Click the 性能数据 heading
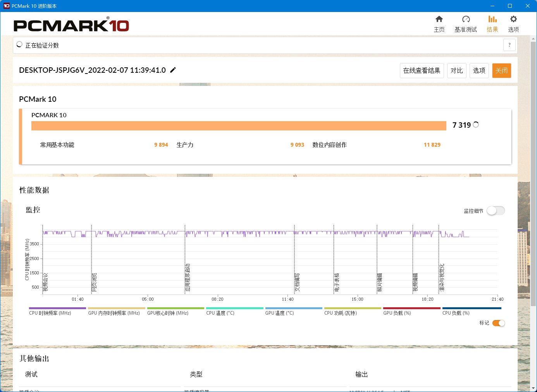Viewport: 537px width, 392px height. (34, 190)
